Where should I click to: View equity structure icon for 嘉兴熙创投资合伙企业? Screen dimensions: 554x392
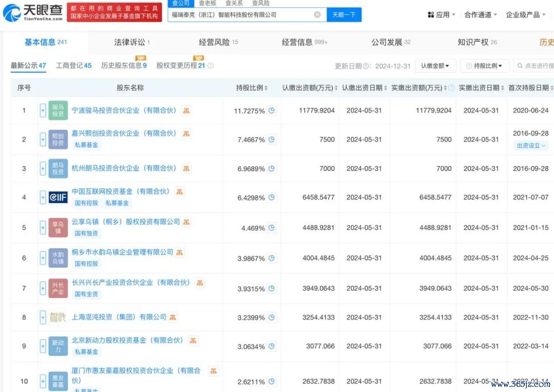tap(186, 133)
